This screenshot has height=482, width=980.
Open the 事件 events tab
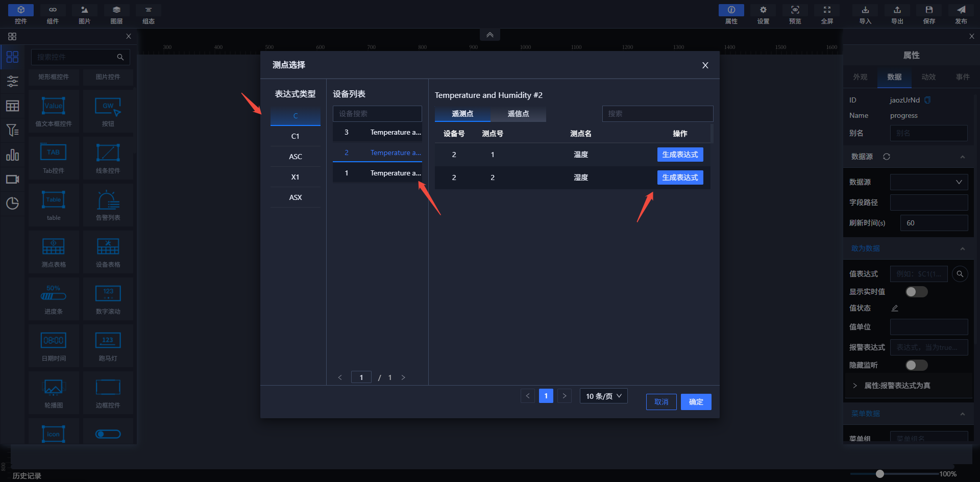[x=963, y=77]
